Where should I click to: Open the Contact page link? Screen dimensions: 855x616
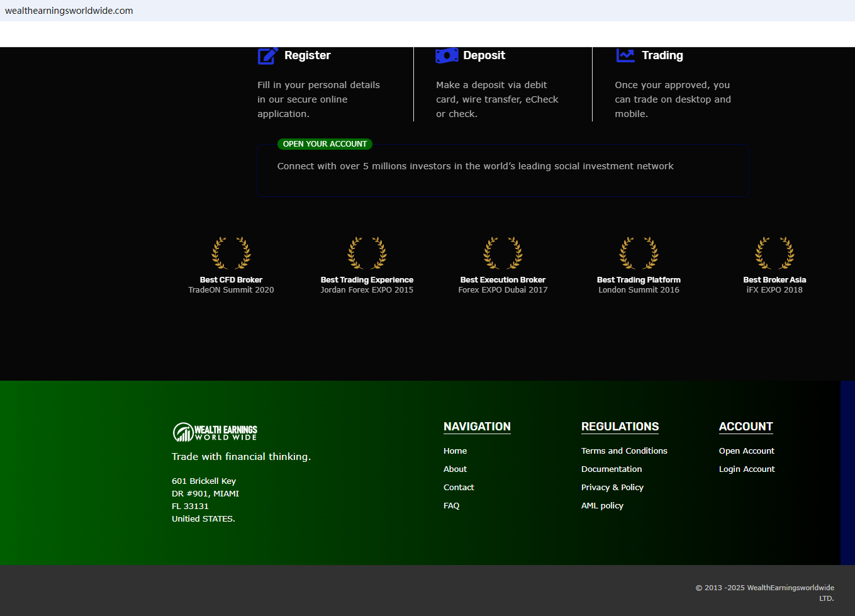pyautogui.click(x=459, y=488)
